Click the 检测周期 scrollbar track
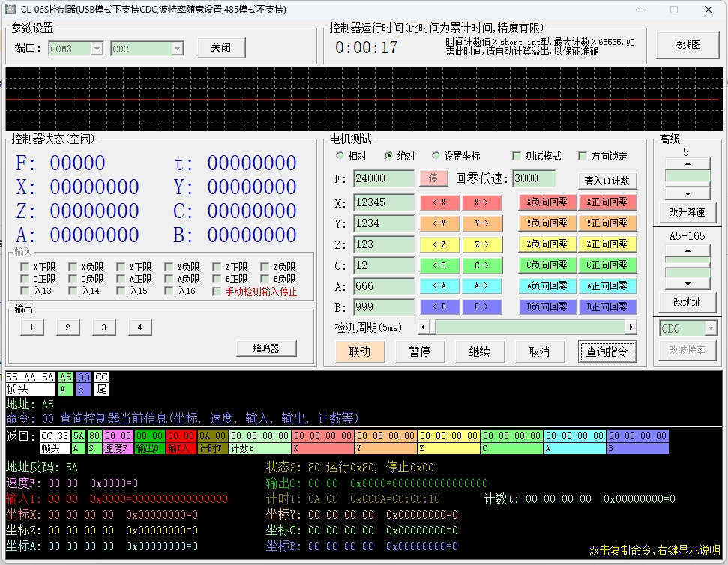The image size is (728, 565). [529, 327]
